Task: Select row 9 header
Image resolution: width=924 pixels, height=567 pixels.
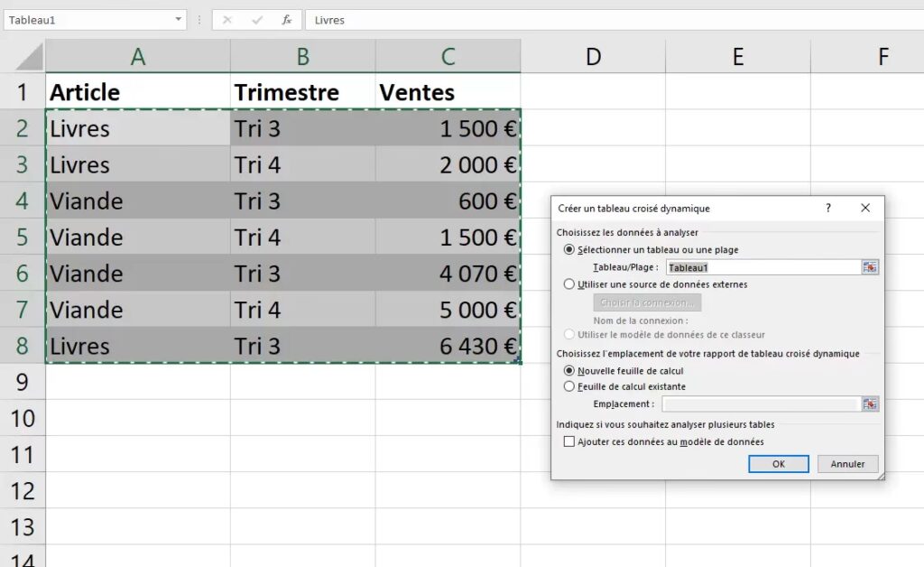Action: pos(23,382)
